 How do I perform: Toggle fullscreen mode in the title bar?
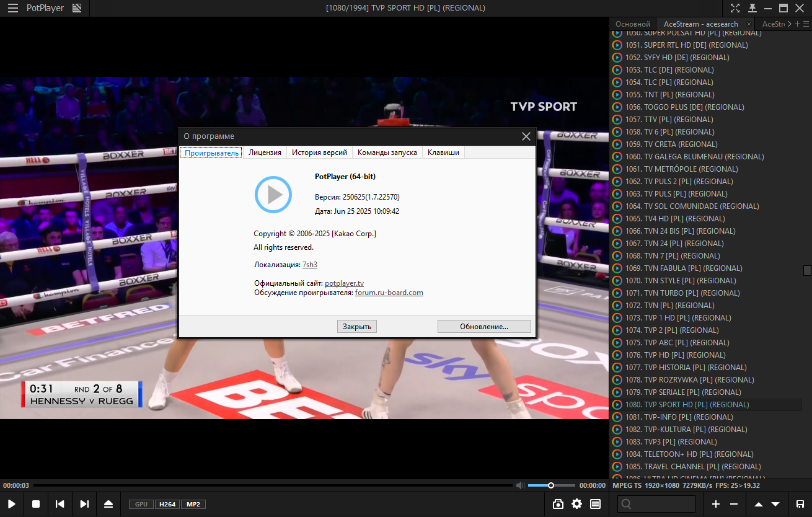(x=735, y=8)
